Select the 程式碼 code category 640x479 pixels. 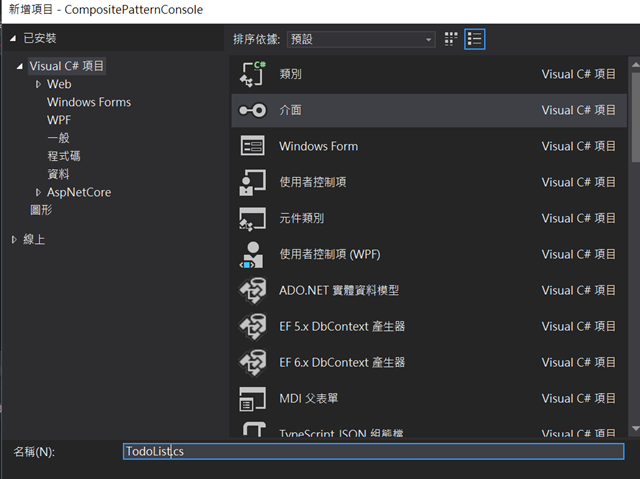[x=64, y=156]
